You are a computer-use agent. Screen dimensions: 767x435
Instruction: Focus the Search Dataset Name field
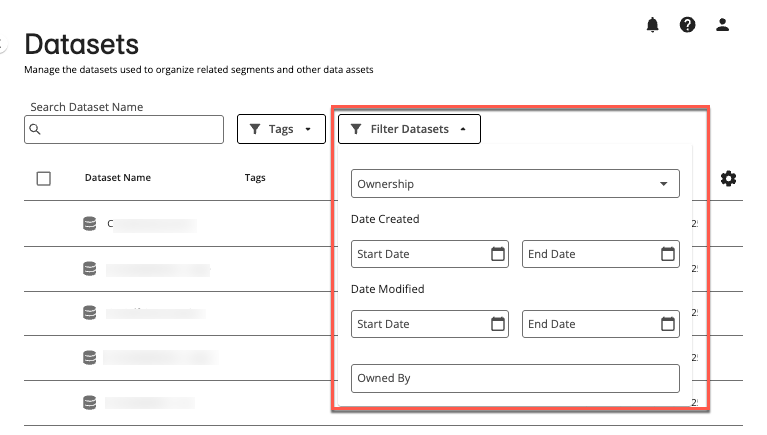point(124,129)
